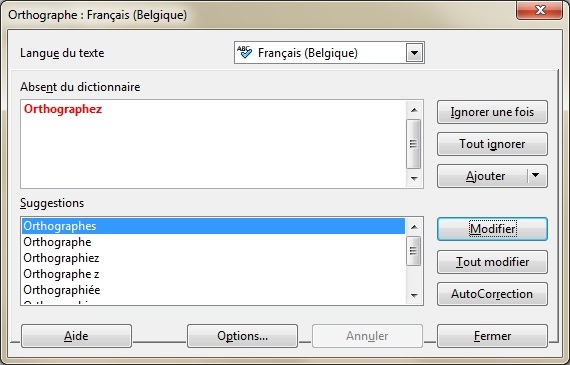The width and height of the screenshot is (570, 365).
Task: Click the spellcheck ABC icon in language box
Action: (x=244, y=52)
